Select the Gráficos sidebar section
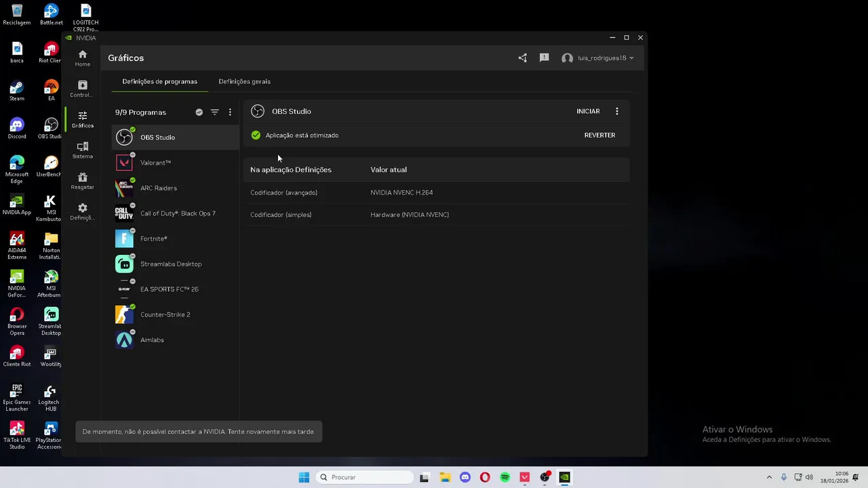 click(82, 119)
